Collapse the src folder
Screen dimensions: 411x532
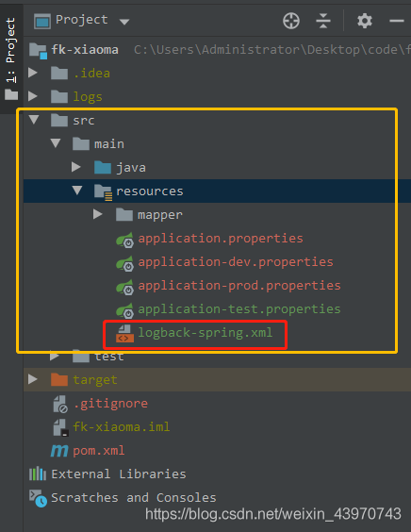point(34,120)
